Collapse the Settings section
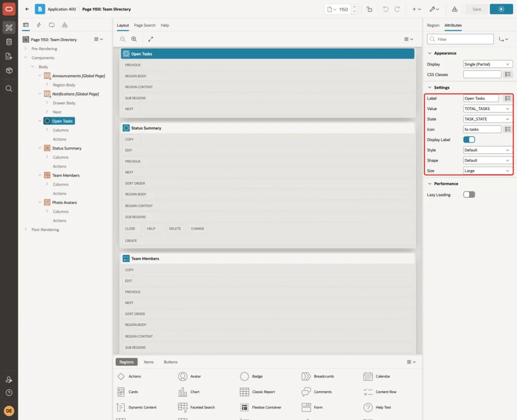 [430, 87]
